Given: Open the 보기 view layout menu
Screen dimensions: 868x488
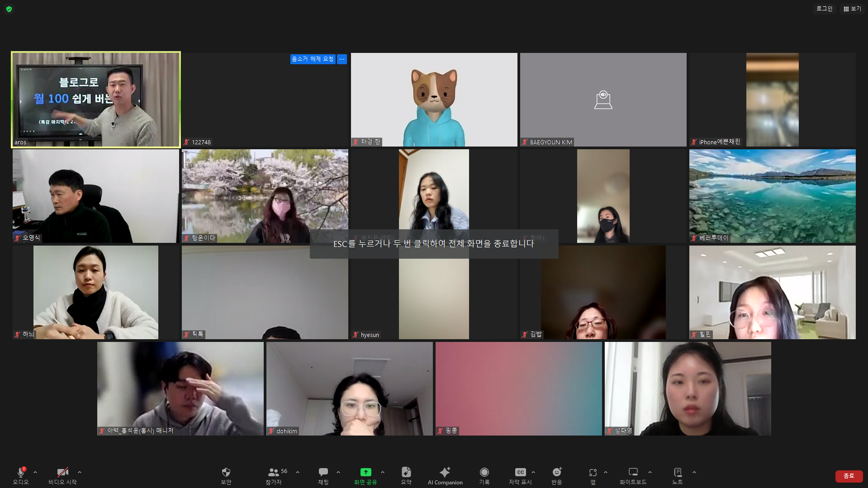Looking at the screenshot, I should [x=852, y=9].
